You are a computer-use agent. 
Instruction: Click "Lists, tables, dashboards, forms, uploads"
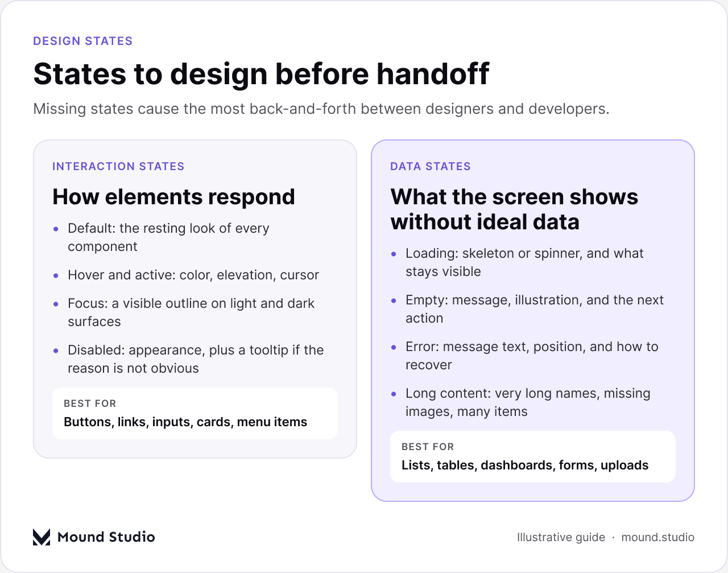click(x=525, y=465)
